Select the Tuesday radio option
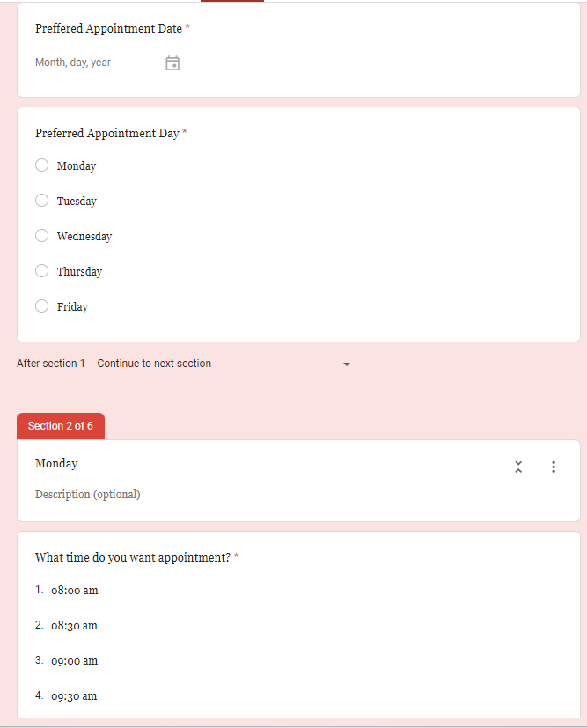The image size is (587, 728). 42,201
